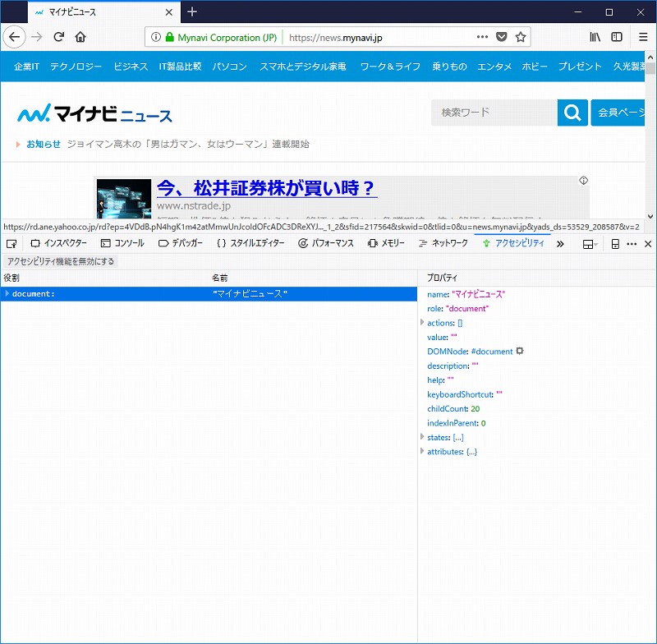Screen dimensions: 657x644
Task: Click the indexInParent: 0 property
Action: point(457,423)
